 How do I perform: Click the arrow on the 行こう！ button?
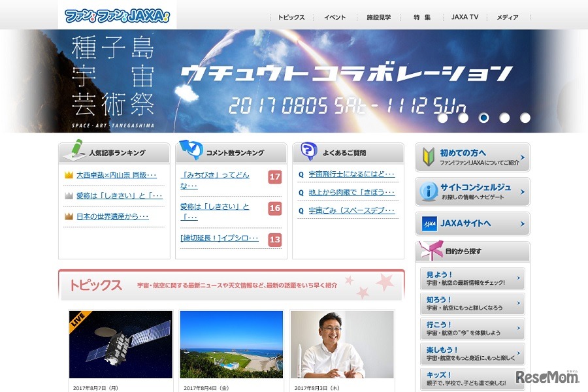click(x=519, y=328)
